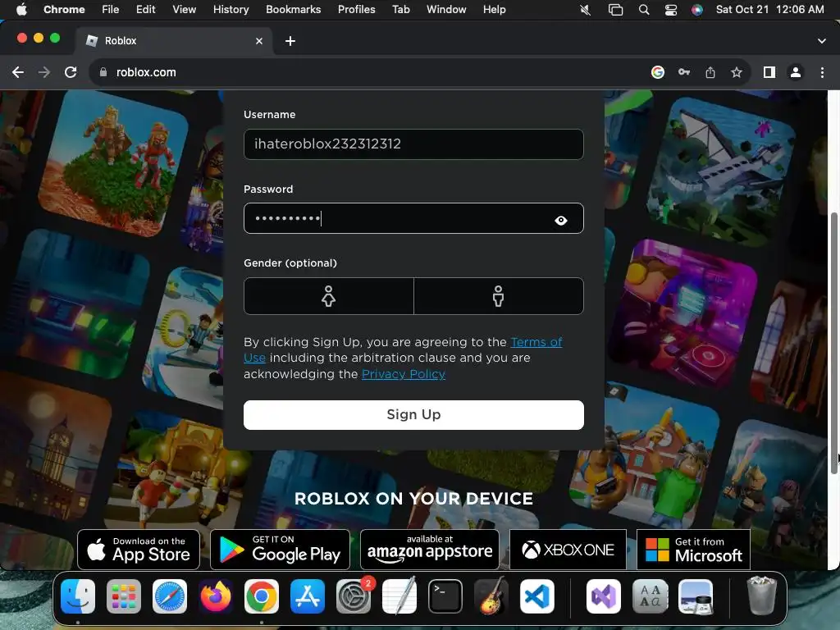
Task: Reload the Roblox page
Action: [71, 72]
